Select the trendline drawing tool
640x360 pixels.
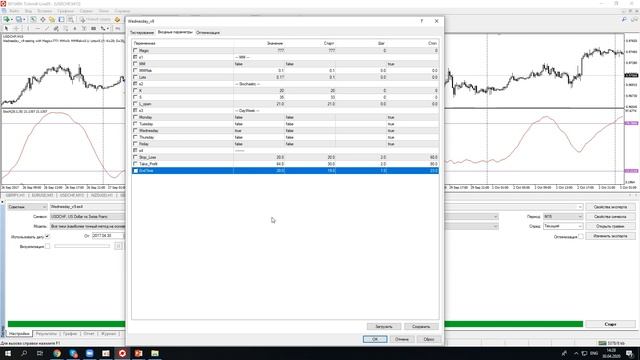pos(47,29)
